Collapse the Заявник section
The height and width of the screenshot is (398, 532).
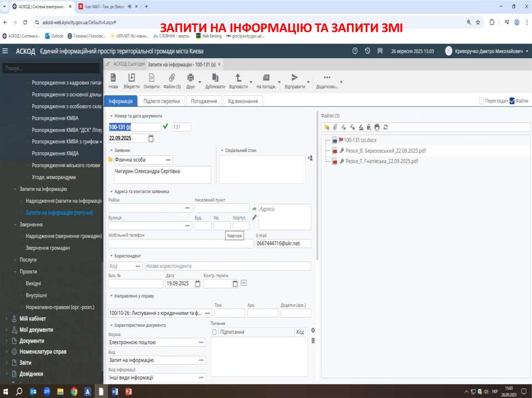point(112,150)
